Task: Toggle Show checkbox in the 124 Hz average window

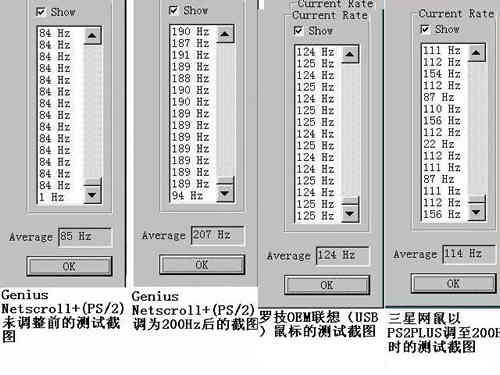Action: 298,31
